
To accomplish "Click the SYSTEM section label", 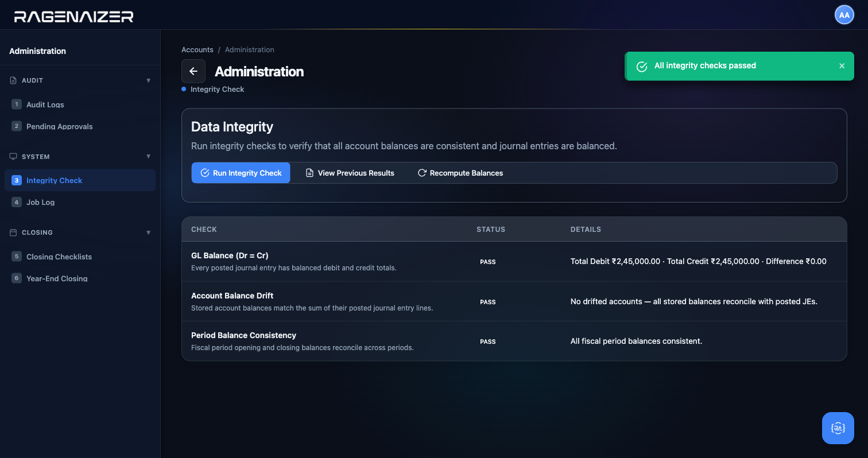I will [36, 157].
